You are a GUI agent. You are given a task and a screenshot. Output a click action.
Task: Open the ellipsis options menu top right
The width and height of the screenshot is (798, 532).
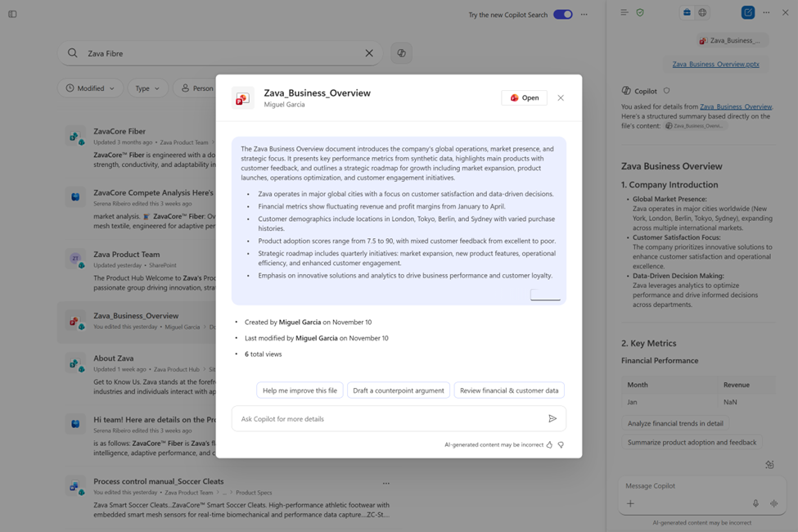pos(767,12)
